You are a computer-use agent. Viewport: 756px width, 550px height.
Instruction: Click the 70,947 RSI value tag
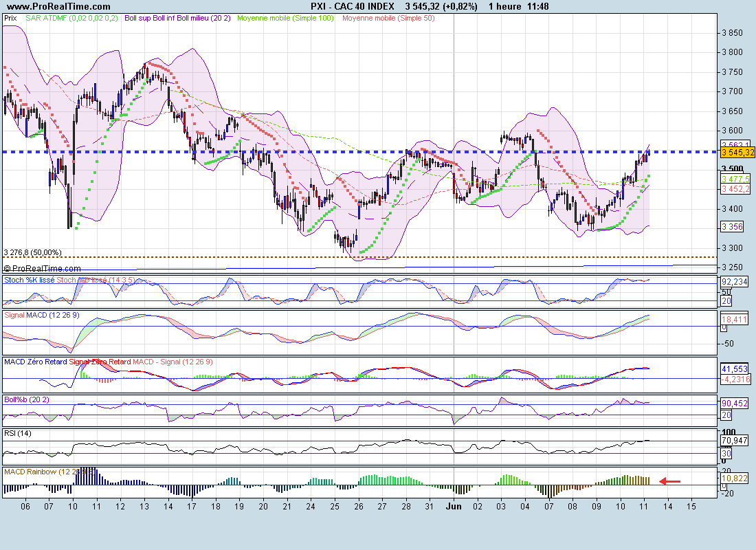[734, 441]
